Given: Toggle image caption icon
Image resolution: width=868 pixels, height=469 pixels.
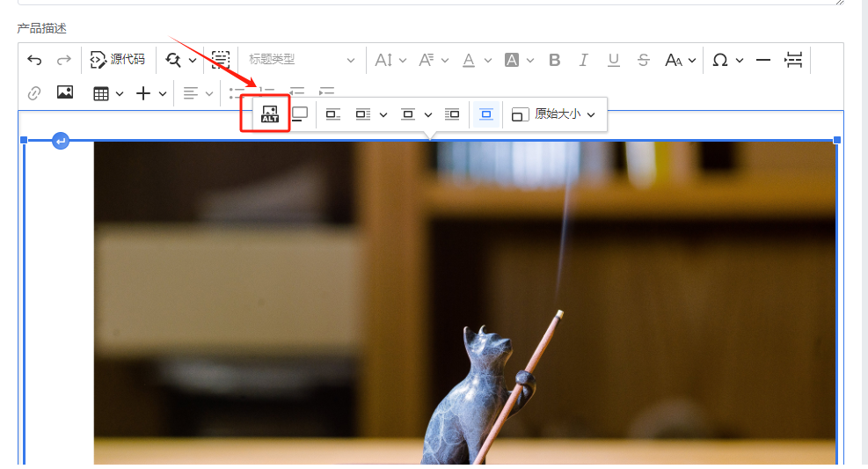Looking at the screenshot, I should tap(300, 114).
